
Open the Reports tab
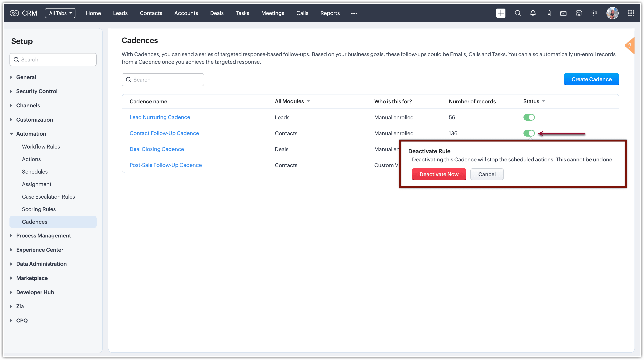pos(330,13)
